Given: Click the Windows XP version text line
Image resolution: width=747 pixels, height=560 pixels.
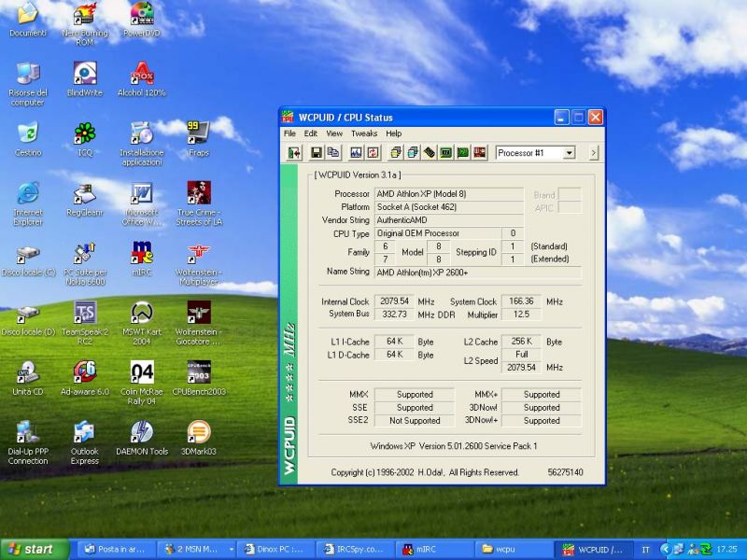Looking at the screenshot, I should pos(453,446).
